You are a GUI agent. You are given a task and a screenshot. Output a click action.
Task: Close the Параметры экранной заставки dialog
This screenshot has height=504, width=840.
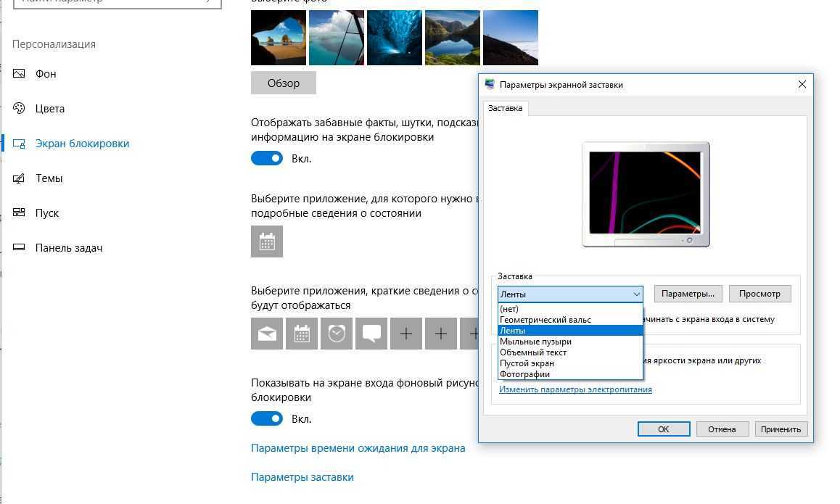pos(802,85)
